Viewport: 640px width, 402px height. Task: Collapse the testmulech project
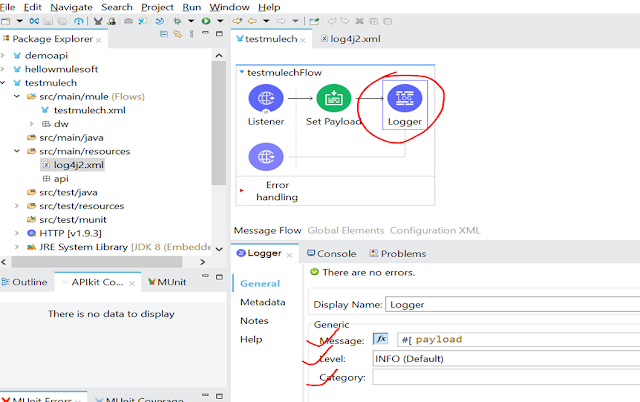tap(3, 83)
